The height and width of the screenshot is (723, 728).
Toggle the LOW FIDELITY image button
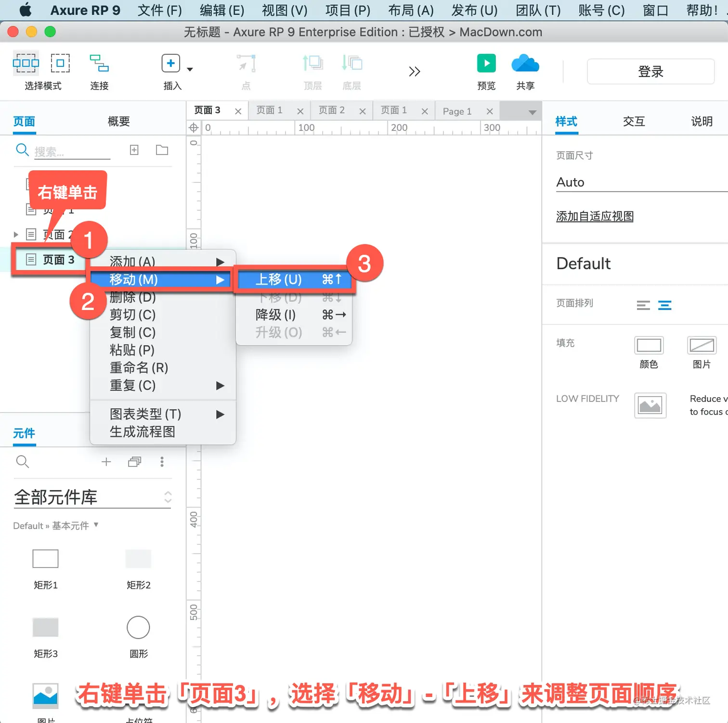point(650,405)
